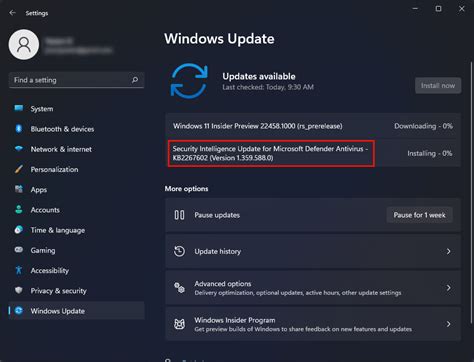Click the Gaming controller icon
The width and height of the screenshot is (474, 362).
19,250
